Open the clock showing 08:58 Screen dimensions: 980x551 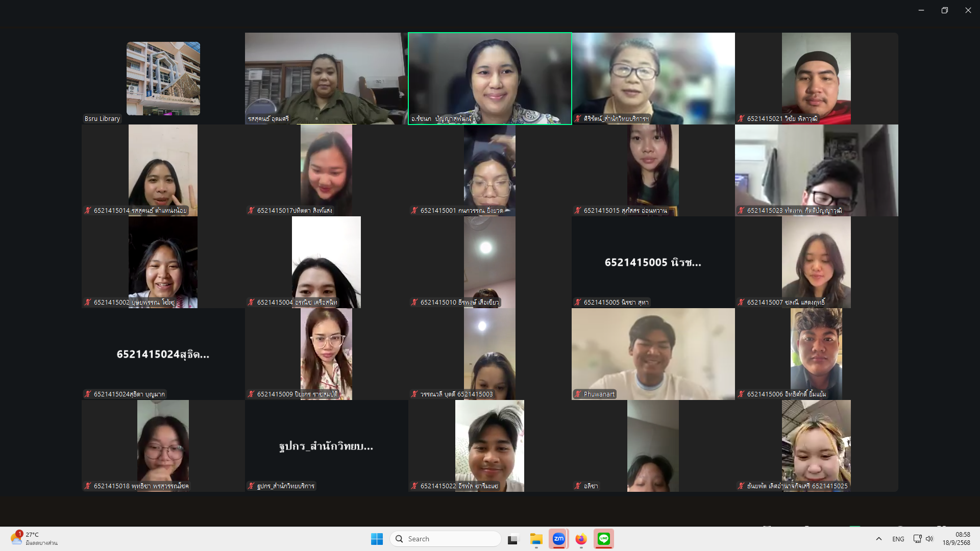pos(957,539)
